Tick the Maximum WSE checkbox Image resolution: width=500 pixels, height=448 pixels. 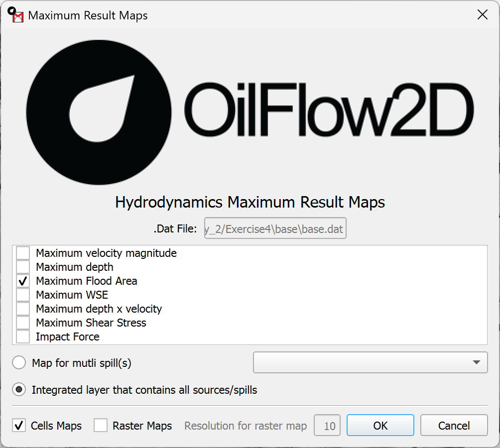(23, 295)
